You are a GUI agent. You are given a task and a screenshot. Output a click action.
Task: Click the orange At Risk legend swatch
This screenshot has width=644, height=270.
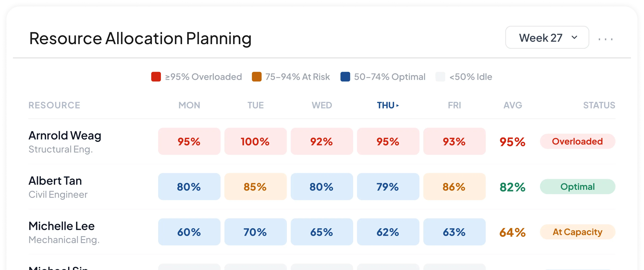point(257,77)
